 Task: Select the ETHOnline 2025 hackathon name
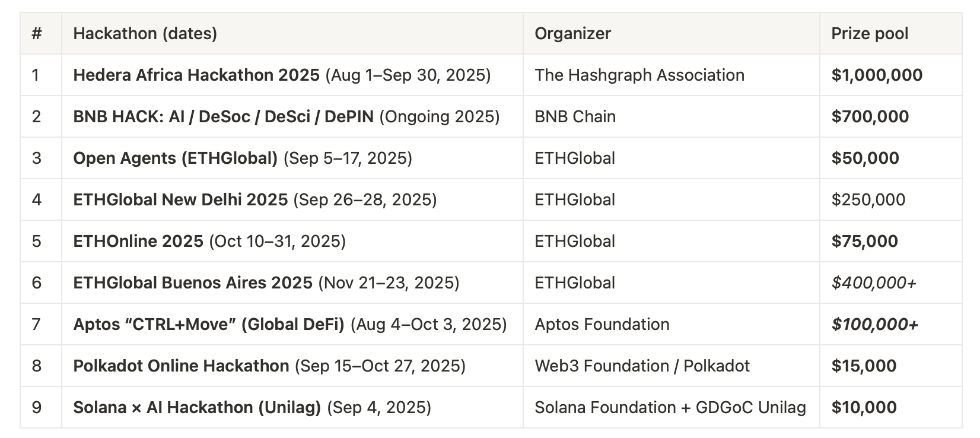click(138, 241)
